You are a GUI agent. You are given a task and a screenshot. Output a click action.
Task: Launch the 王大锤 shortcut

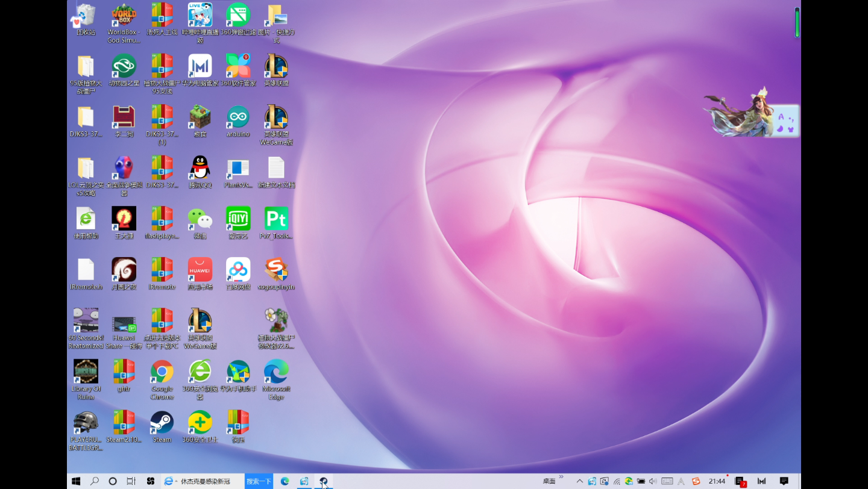tap(124, 223)
